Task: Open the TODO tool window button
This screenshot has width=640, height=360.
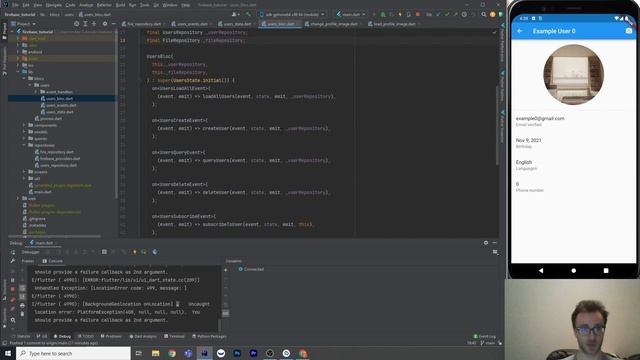Action: [x=86, y=336]
